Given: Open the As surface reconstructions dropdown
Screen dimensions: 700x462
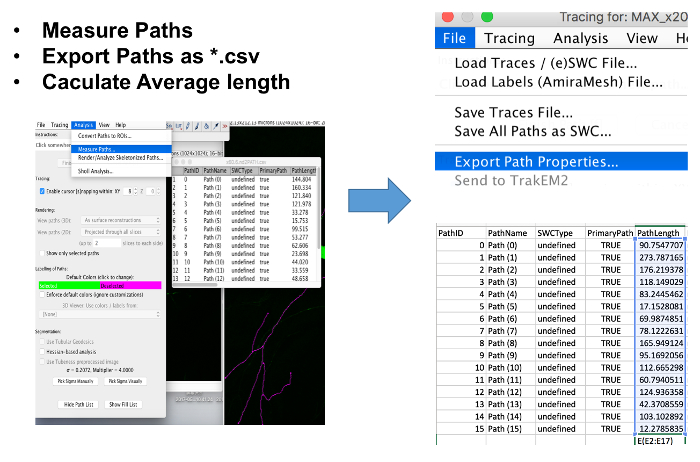Looking at the screenshot, I should tap(121, 220).
